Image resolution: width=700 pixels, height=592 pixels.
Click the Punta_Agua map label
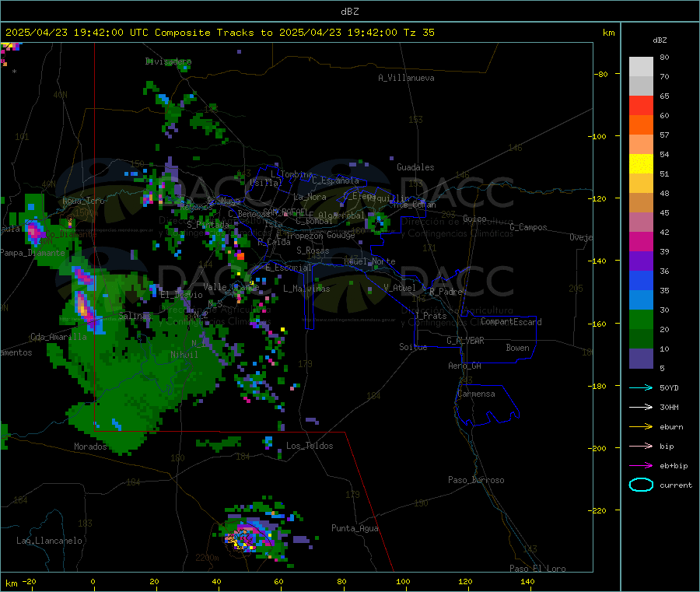pos(355,528)
